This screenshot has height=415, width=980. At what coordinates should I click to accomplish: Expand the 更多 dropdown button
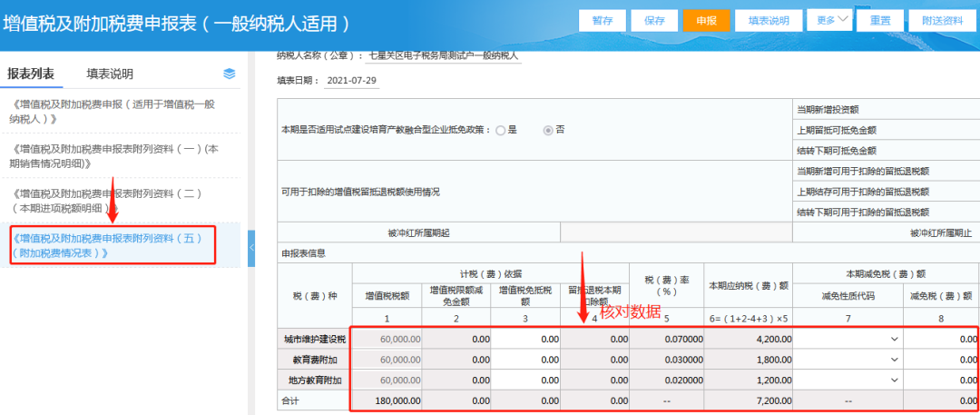coord(830,20)
